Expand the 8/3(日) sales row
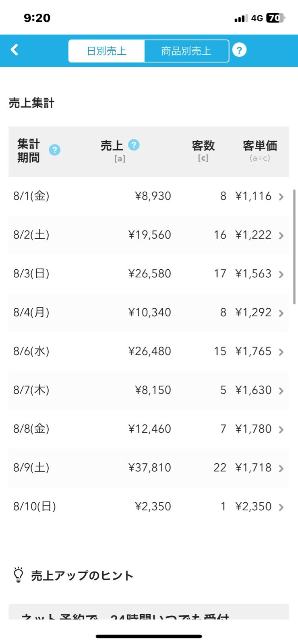This screenshot has width=298, height=644. pyautogui.click(x=281, y=275)
